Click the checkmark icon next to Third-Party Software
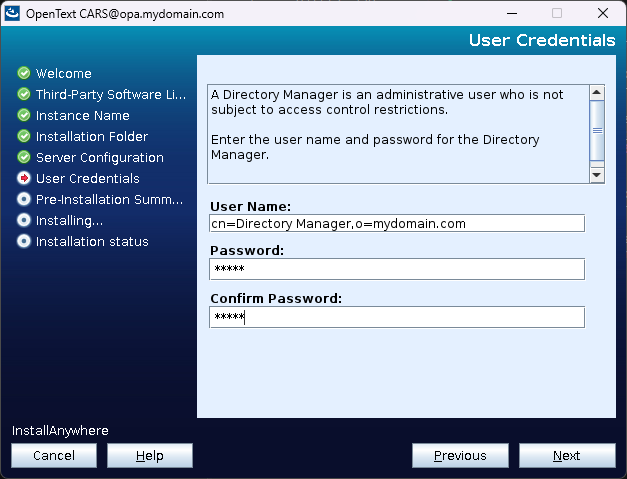The image size is (627, 479). 24,94
